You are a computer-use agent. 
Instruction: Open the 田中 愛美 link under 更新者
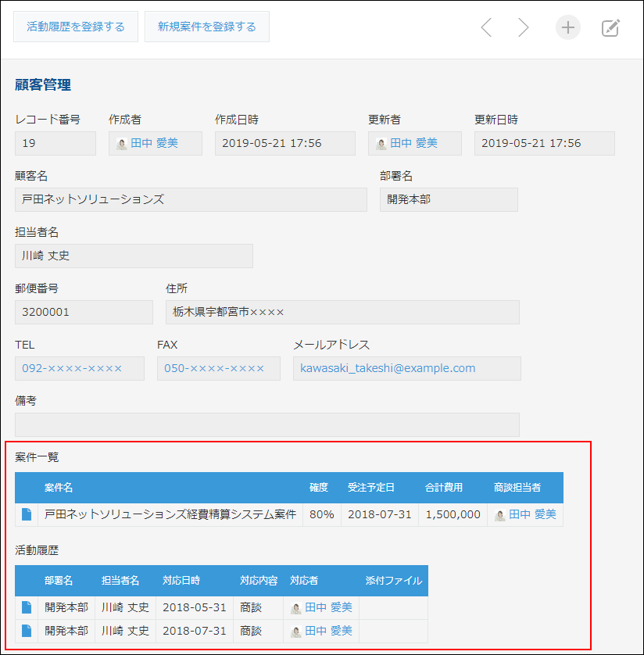412,143
